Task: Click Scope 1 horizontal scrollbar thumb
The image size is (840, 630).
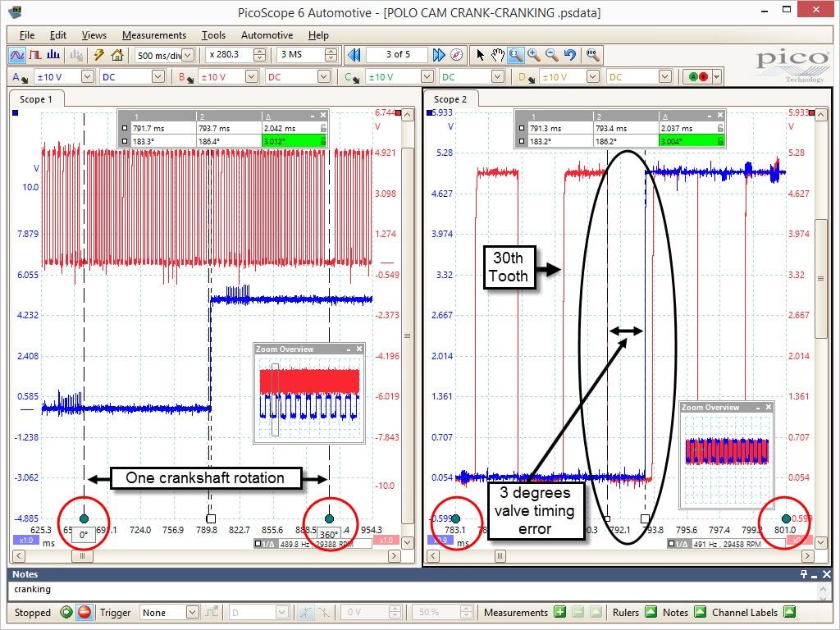Action: [82, 555]
